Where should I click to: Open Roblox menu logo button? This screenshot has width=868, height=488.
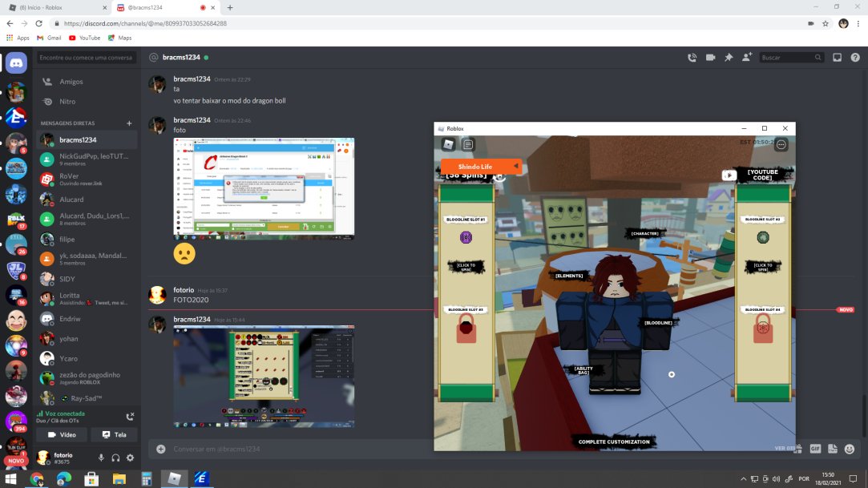coord(448,144)
